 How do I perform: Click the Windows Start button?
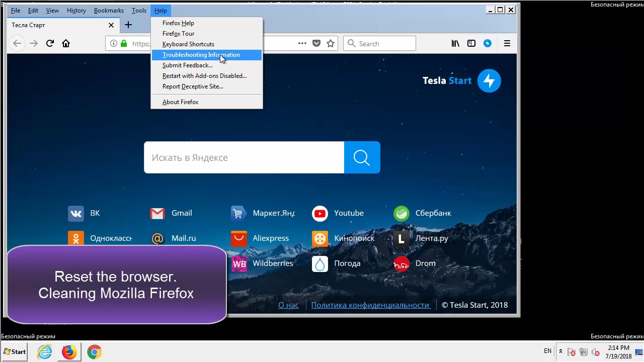(x=14, y=352)
